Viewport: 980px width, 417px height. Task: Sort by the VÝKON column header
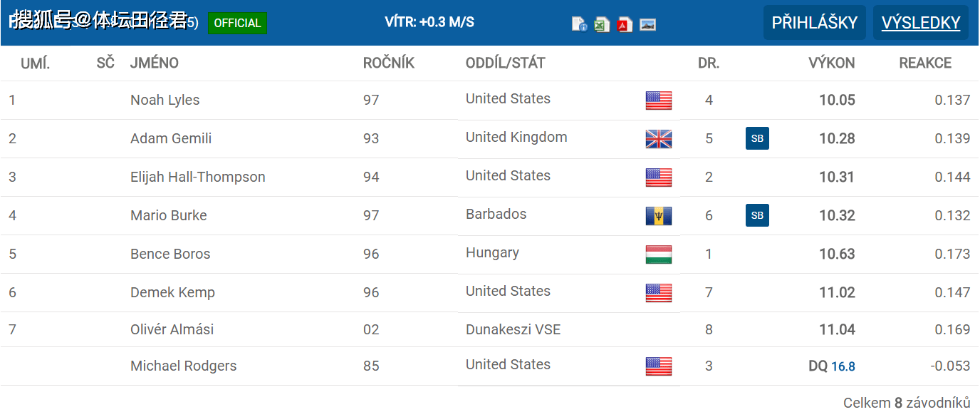[831, 63]
